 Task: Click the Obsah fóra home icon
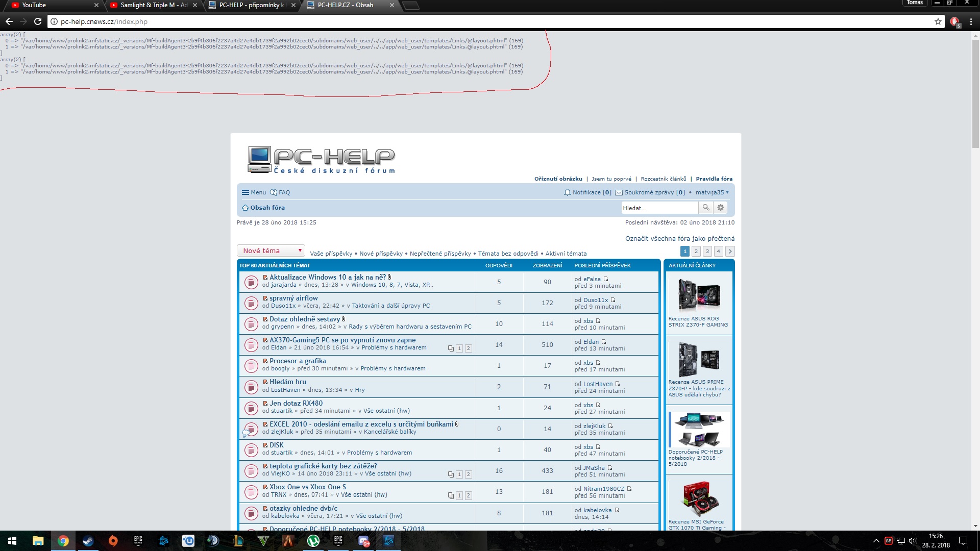[245, 208]
